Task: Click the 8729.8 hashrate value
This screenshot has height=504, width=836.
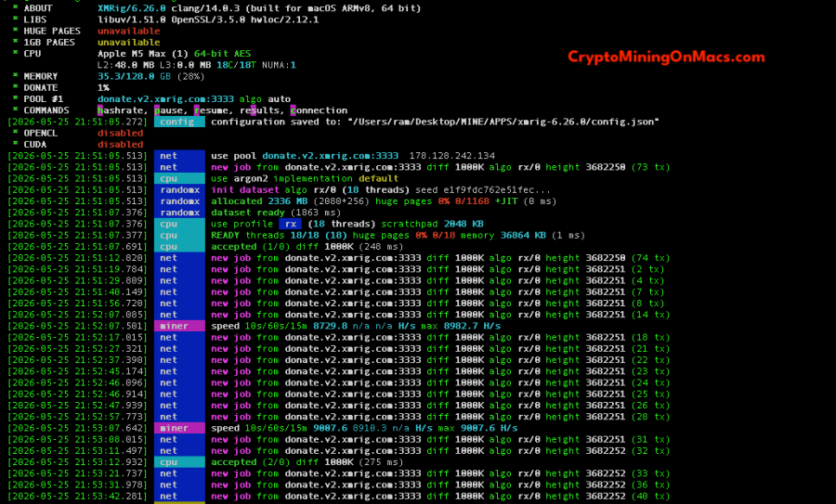Action: tap(330, 326)
